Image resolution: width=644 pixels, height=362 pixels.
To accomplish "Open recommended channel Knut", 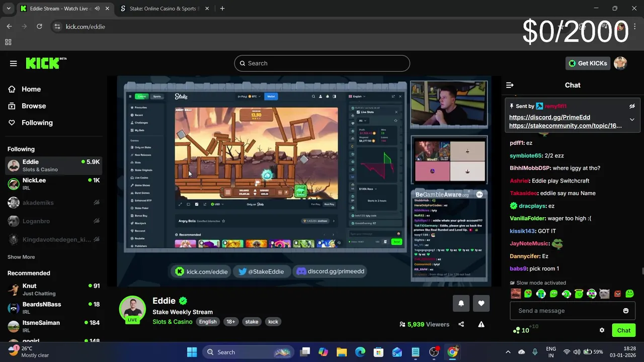I will (53, 289).
